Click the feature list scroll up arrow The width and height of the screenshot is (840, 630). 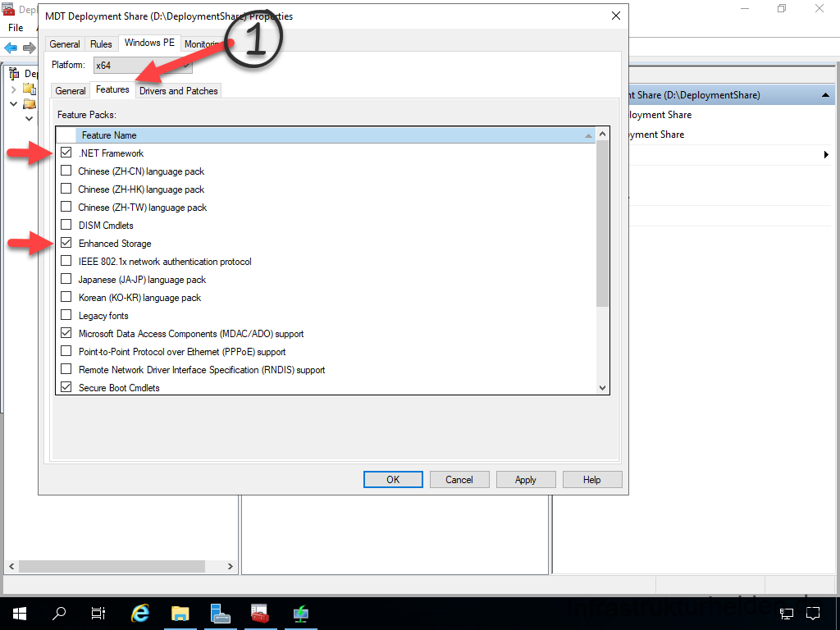(603, 134)
